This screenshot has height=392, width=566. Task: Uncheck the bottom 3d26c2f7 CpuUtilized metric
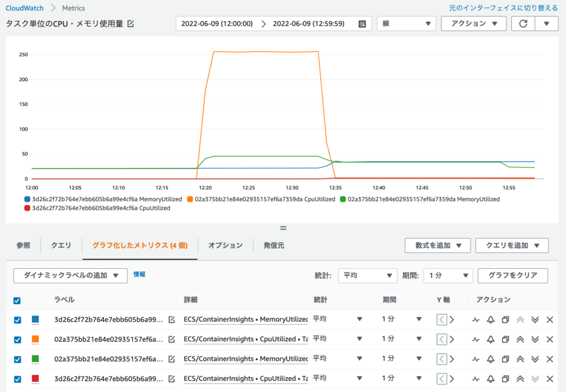(15, 378)
